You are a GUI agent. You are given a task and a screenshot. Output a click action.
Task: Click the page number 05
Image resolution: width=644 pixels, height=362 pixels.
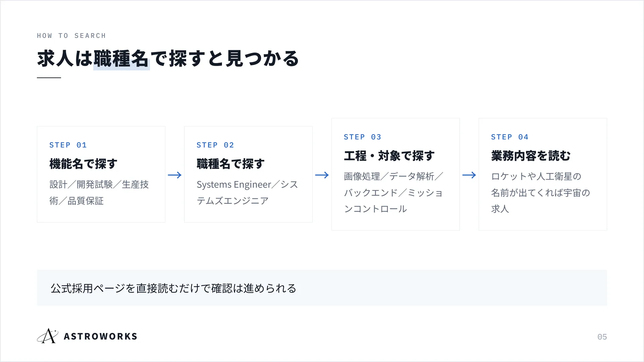pyautogui.click(x=602, y=337)
